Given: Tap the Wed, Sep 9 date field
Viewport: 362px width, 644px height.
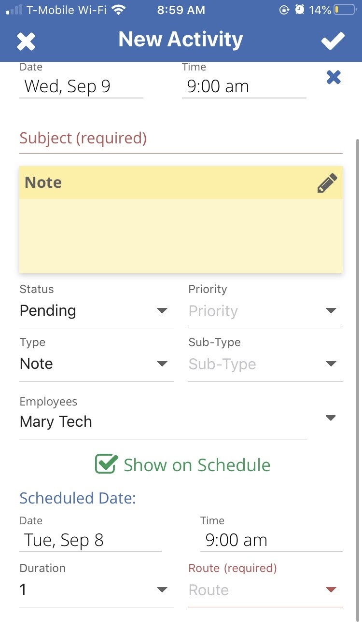Looking at the screenshot, I should coord(81,87).
